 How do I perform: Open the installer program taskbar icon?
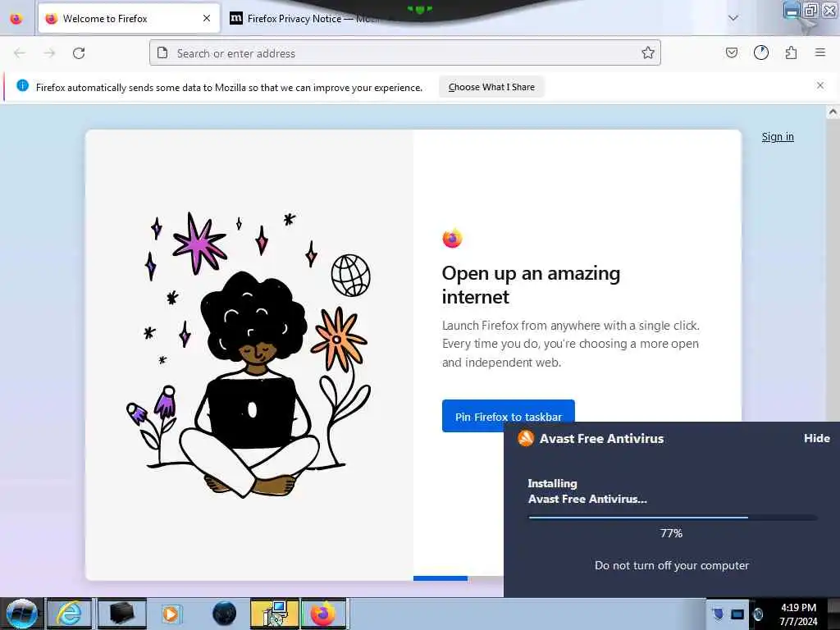pos(274,614)
